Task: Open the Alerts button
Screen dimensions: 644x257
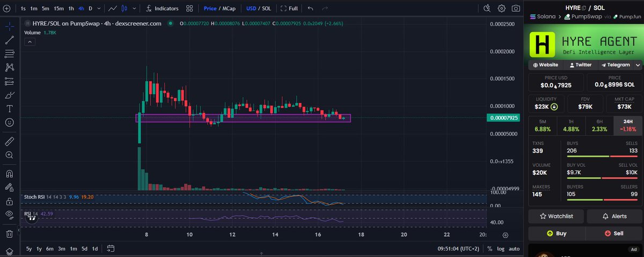Action: [x=614, y=216]
